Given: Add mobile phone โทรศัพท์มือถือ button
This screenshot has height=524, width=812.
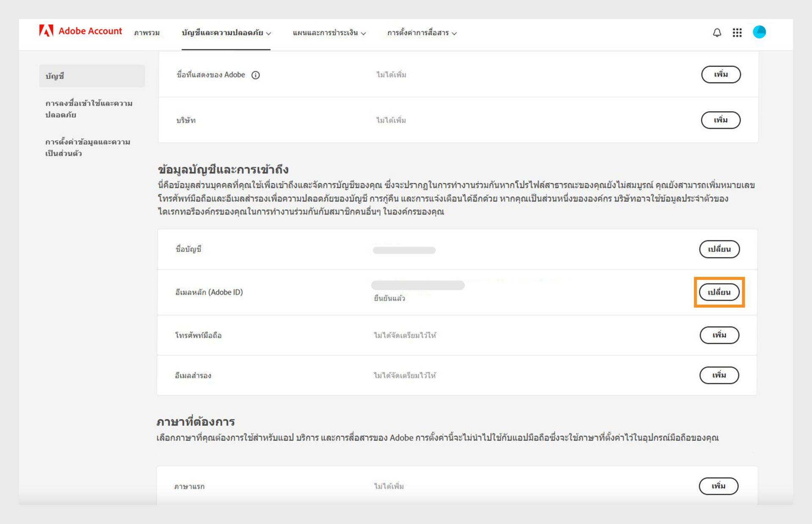Looking at the screenshot, I should (719, 335).
